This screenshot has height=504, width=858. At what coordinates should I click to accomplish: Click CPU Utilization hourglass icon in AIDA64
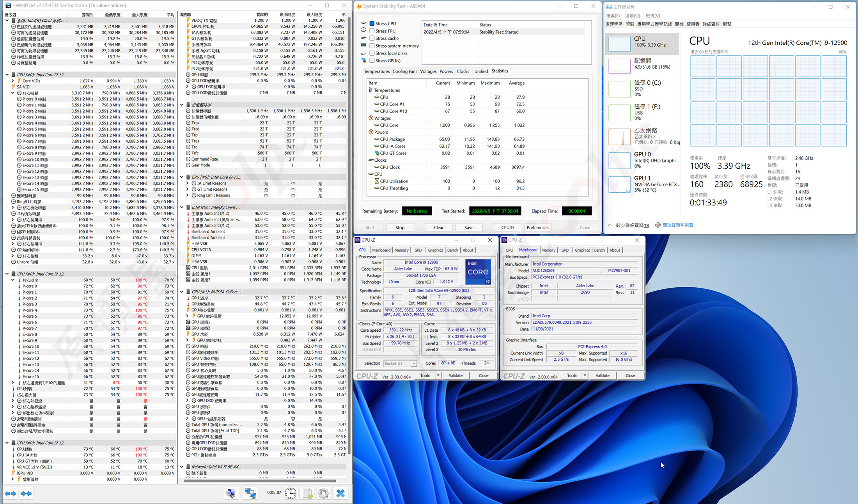pos(377,181)
